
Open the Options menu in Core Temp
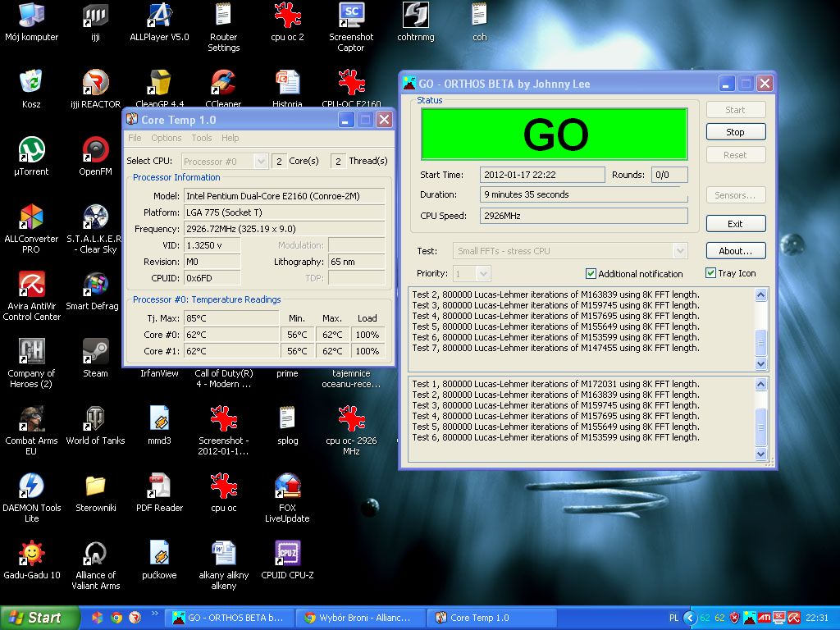tap(166, 138)
